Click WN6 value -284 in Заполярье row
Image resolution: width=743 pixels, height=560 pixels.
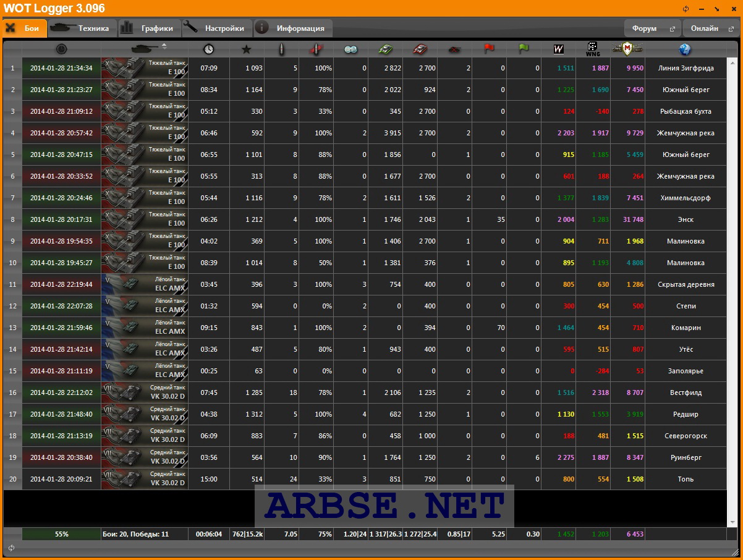click(x=600, y=371)
